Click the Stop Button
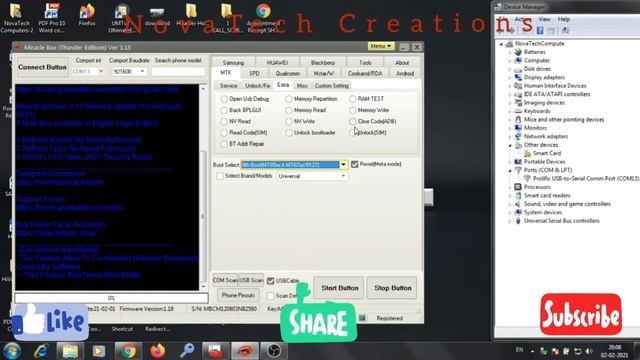 pos(392,288)
